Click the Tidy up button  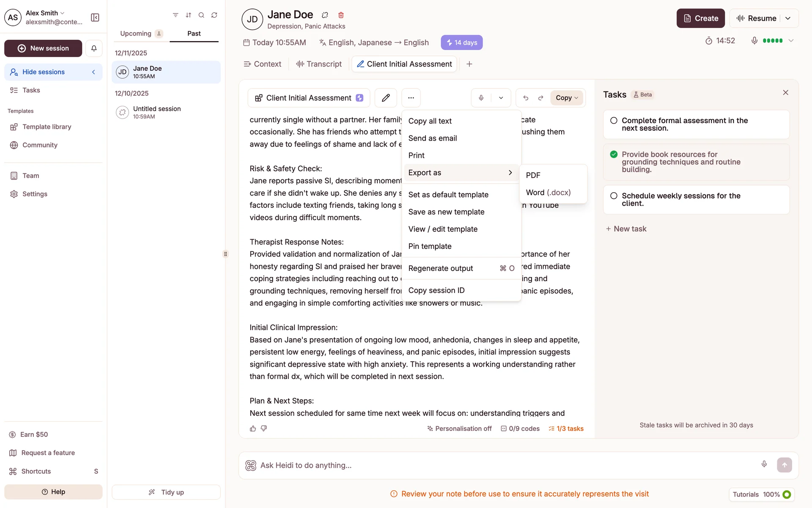pos(166,492)
